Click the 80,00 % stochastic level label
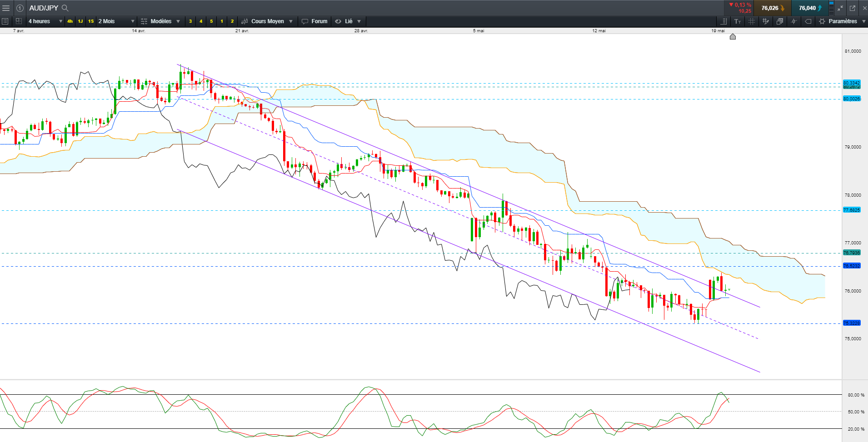The width and height of the screenshot is (868, 442). pyautogui.click(x=856, y=395)
